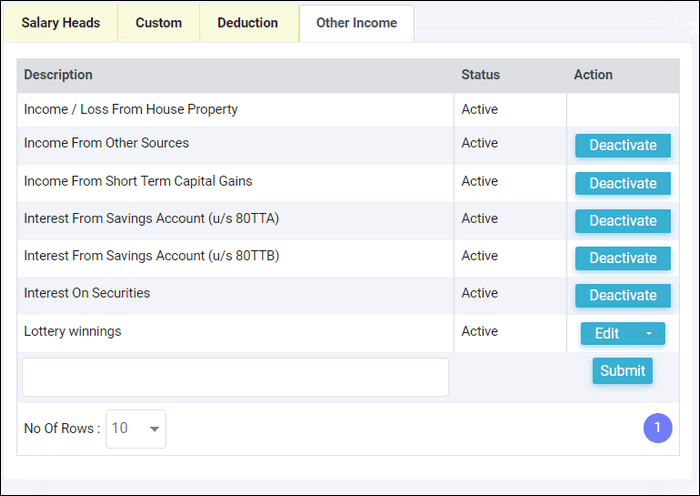The width and height of the screenshot is (700, 496).
Task: Deactivate Income From Short Term Capital Gains
Action: coord(622,183)
